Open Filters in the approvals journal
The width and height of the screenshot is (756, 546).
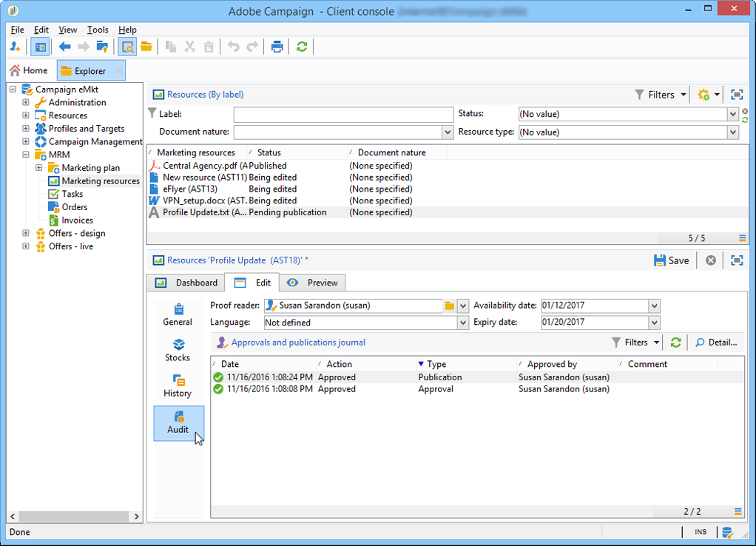[635, 343]
